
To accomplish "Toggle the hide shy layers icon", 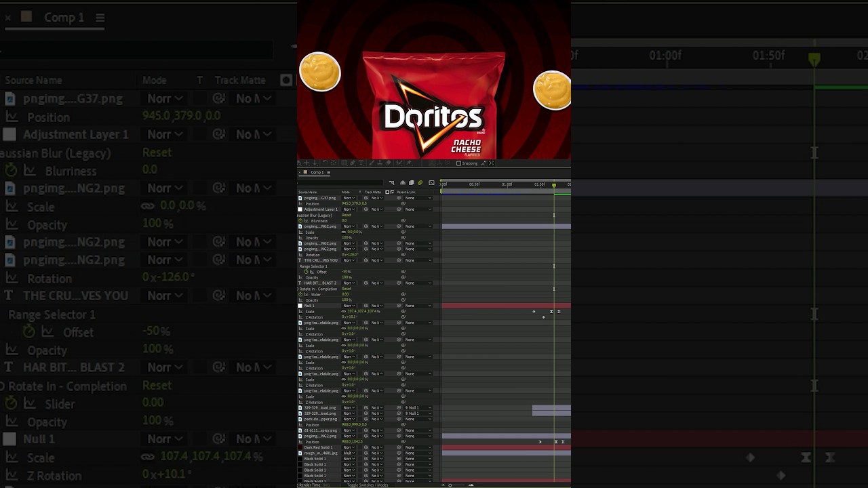I will point(403,183).
